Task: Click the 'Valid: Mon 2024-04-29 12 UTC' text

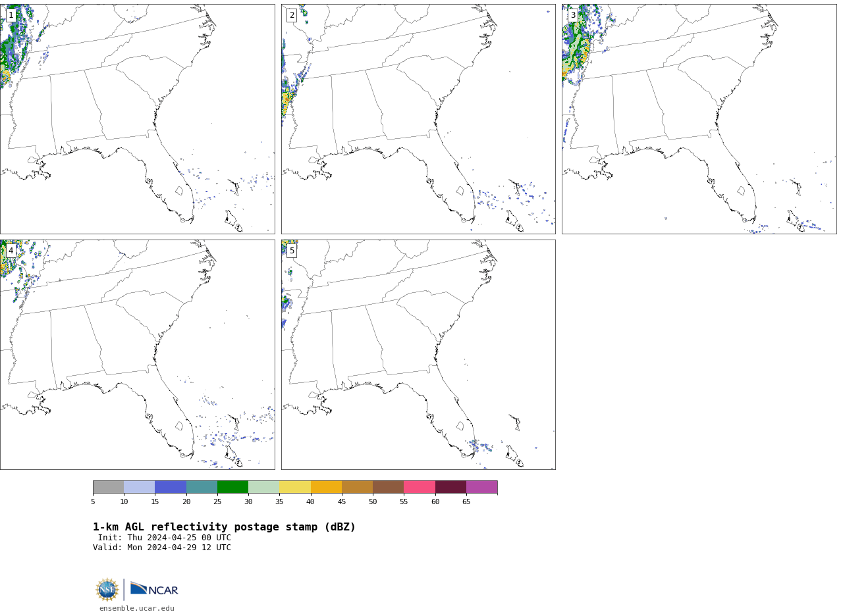Action: point(162,548)
